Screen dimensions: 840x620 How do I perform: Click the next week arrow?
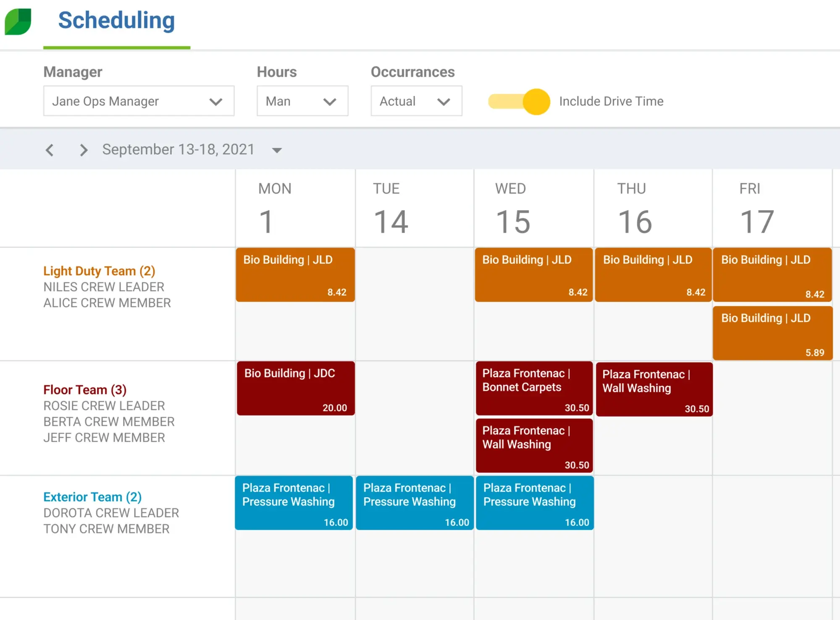point(83,150)
